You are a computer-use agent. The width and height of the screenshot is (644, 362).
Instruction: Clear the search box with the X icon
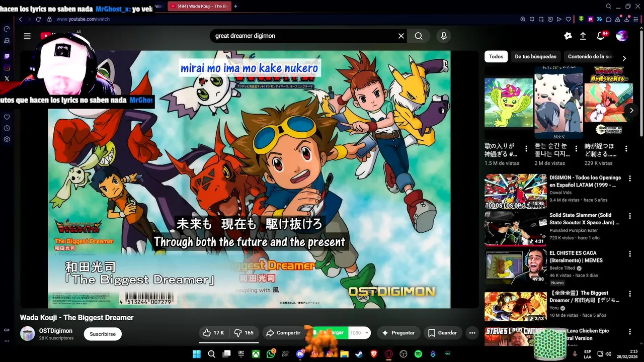point(401,36)
